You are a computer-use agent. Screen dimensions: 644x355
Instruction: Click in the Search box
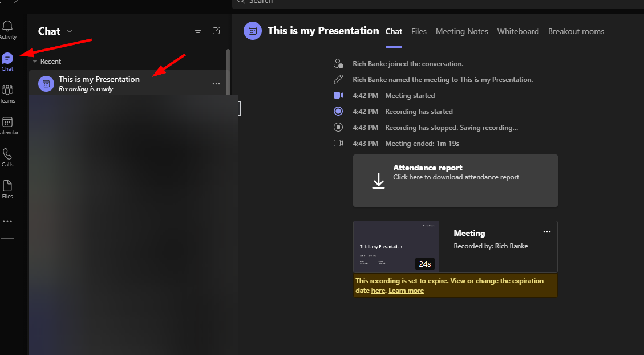point(438,3)
